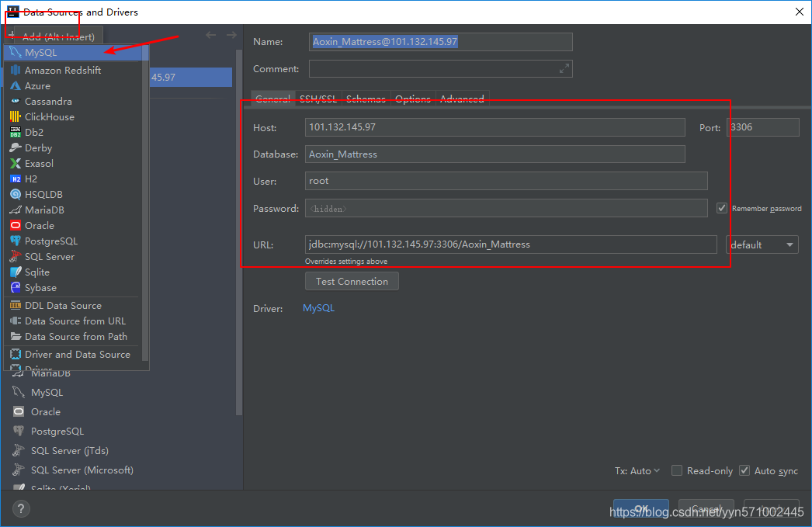This screenshot has width=812, height=527.
Task: Choose Data Source from URL
Action: 72,321
